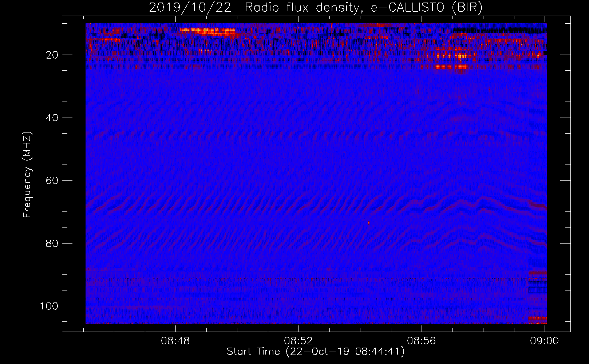589x364 pixels.
Task: Click the plot title mentioning e-CALLISTO (BIR)
Action: 316,8
